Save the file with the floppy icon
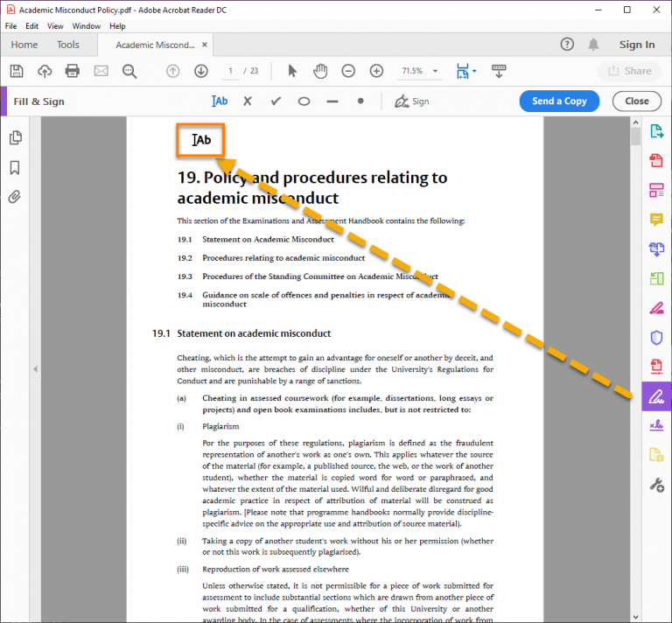 coord(17,71)
